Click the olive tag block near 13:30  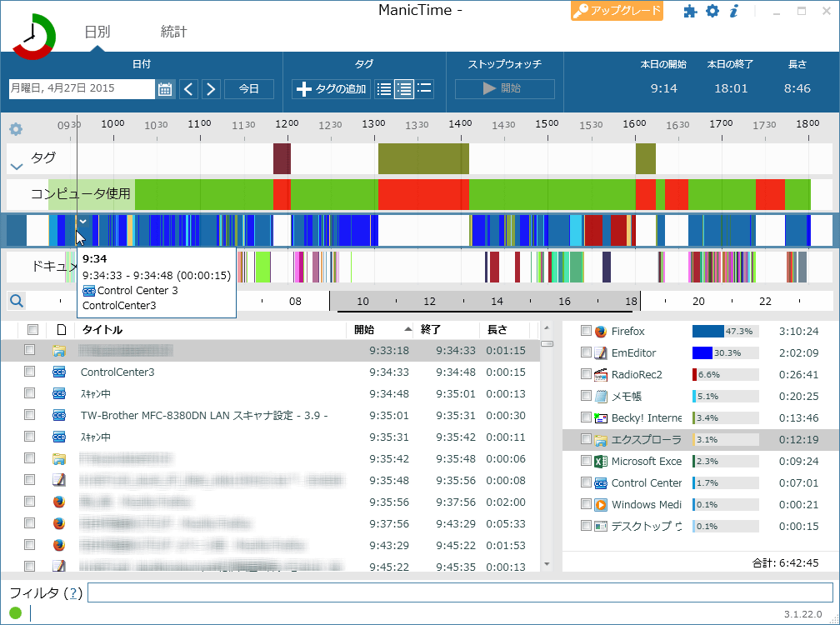pyautogui.click(x=423, y=158)
